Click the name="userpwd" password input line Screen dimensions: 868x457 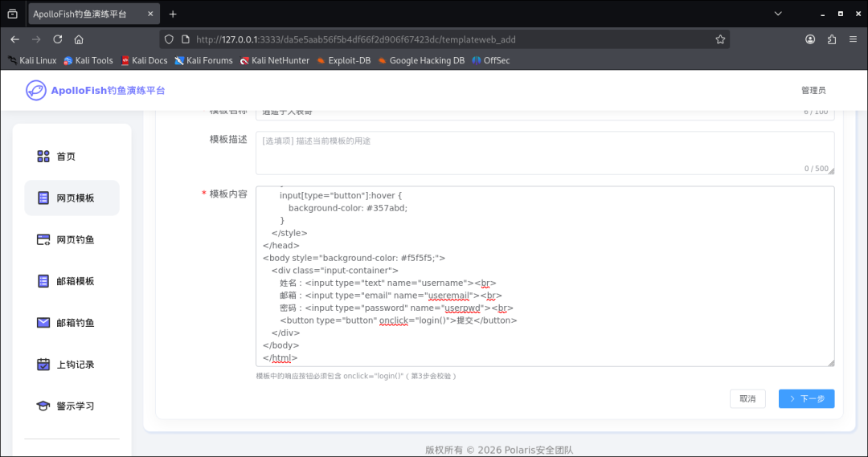[x=396, y=308]
